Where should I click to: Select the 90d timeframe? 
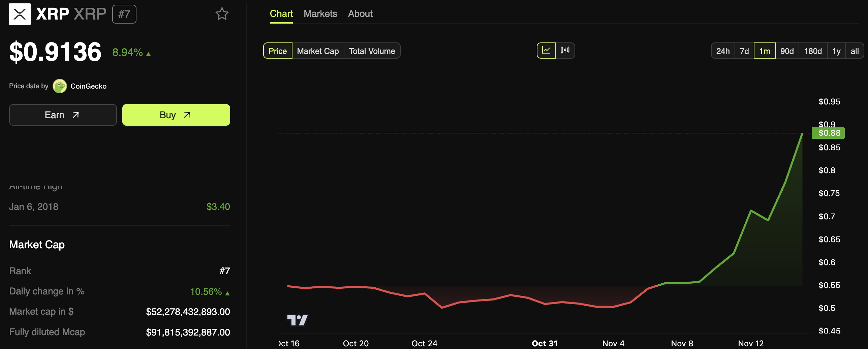pos(787,51)
